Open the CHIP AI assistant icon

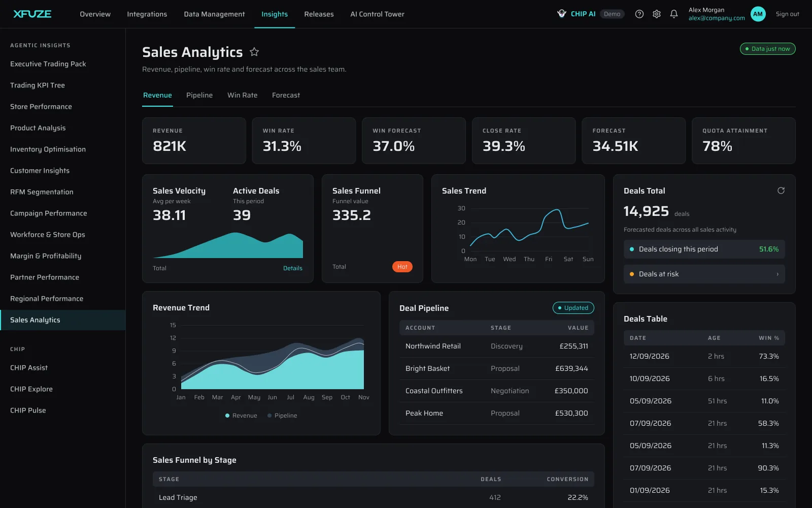(562, 14)
